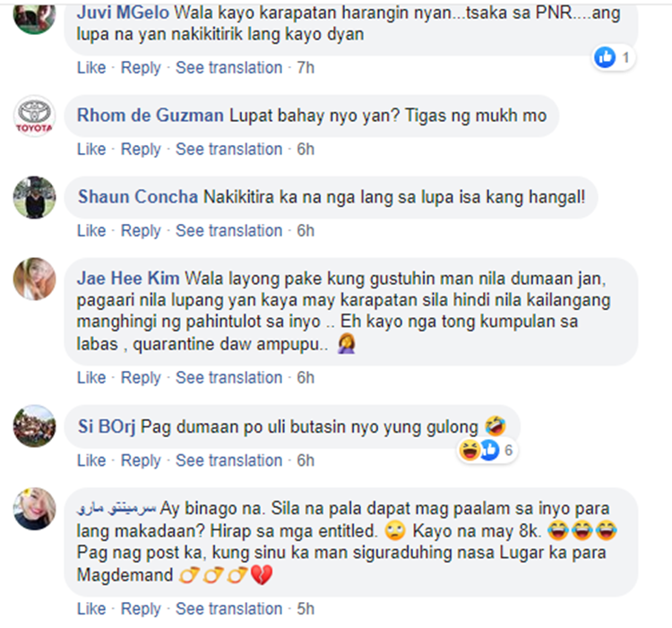Screen dimensions: 672x628
Task: Click the 7h timestamp on Juvi MGelo's comment
Action: point(306,67)
